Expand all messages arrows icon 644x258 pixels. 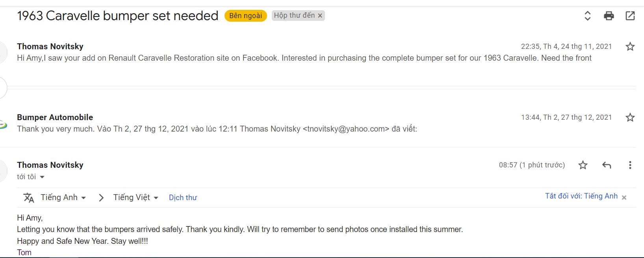[587, 16]
